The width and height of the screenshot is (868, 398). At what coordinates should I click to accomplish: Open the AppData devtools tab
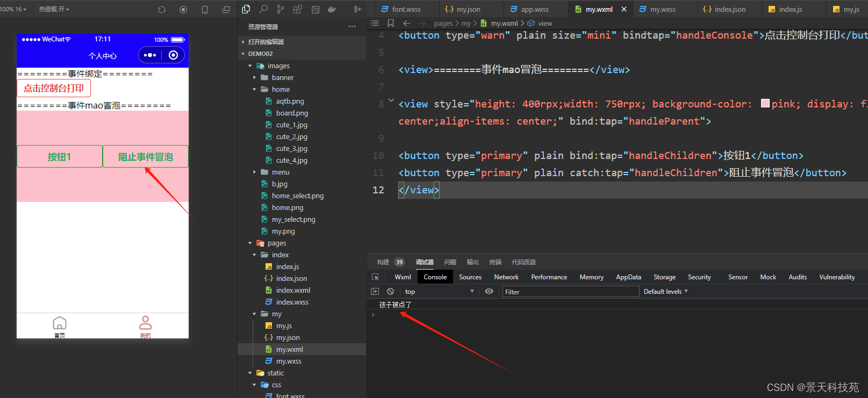coord(628,277)
